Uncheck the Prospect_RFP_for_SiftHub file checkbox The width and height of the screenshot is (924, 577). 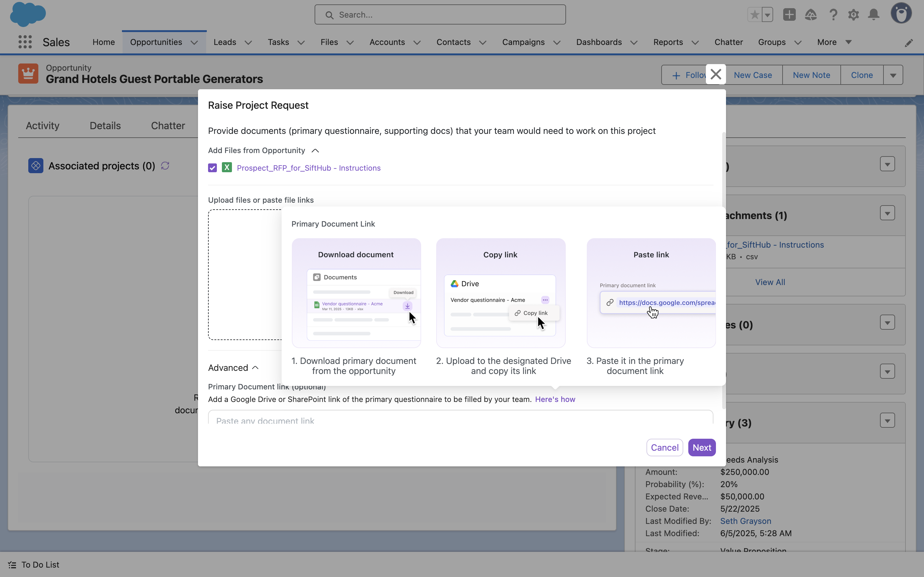212,168
